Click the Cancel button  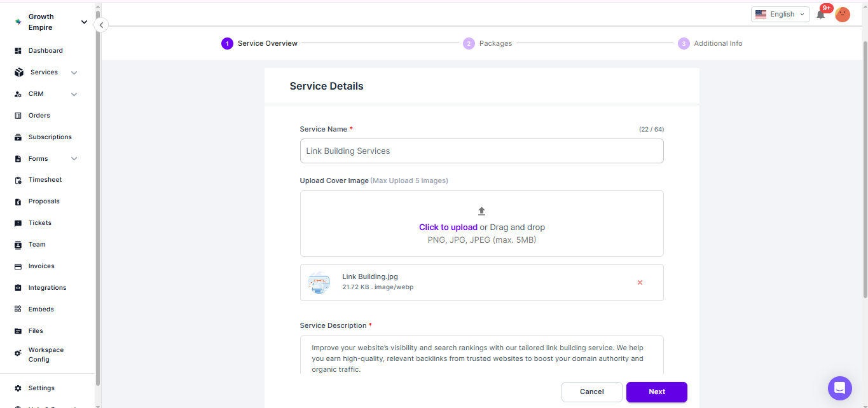pyautogui.click(x=591, y=392)
